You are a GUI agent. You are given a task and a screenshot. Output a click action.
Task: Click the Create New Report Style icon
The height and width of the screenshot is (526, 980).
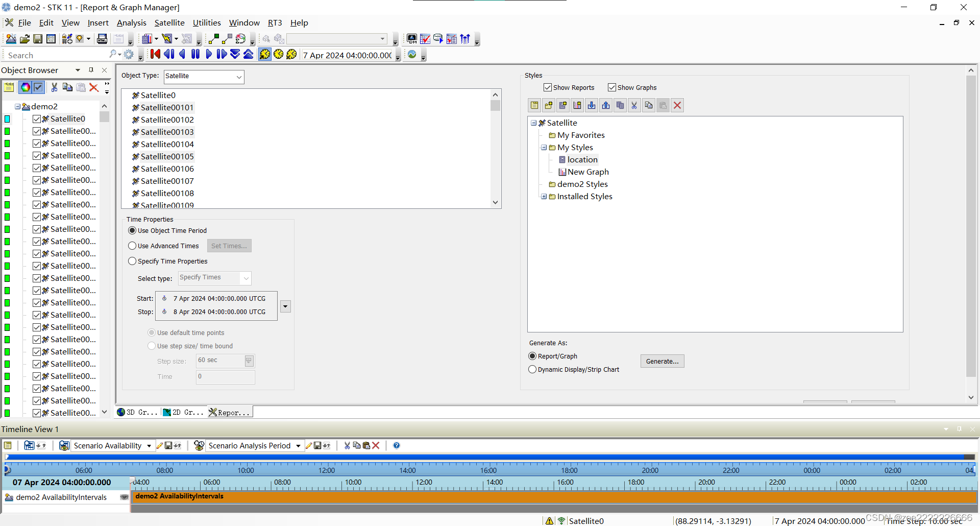point(563,105)
